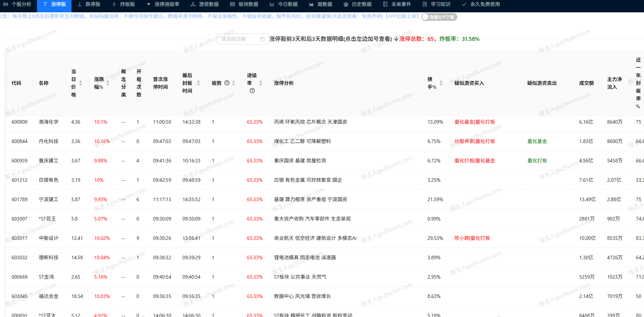Click 陈小群|量化打板 buyer link
This screenshot has width=644, height=317.
pyautogui.click(x=472, y=238)
